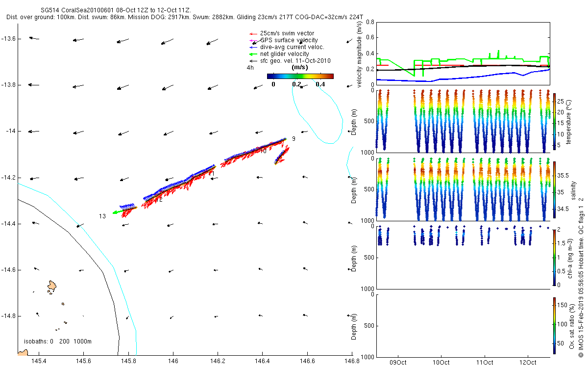Click the chl-a (mg m-3) colorbar
Screen dimensions: 588x368
(554, 257)
